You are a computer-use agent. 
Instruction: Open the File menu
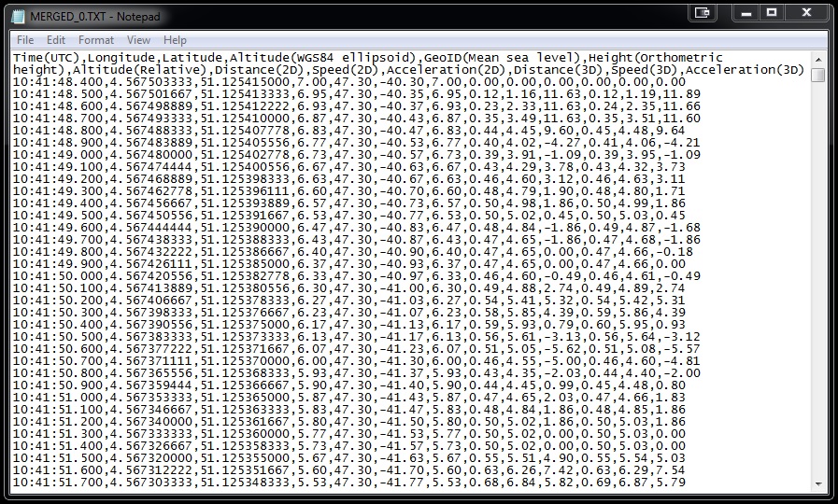click(x=25, y=40)
